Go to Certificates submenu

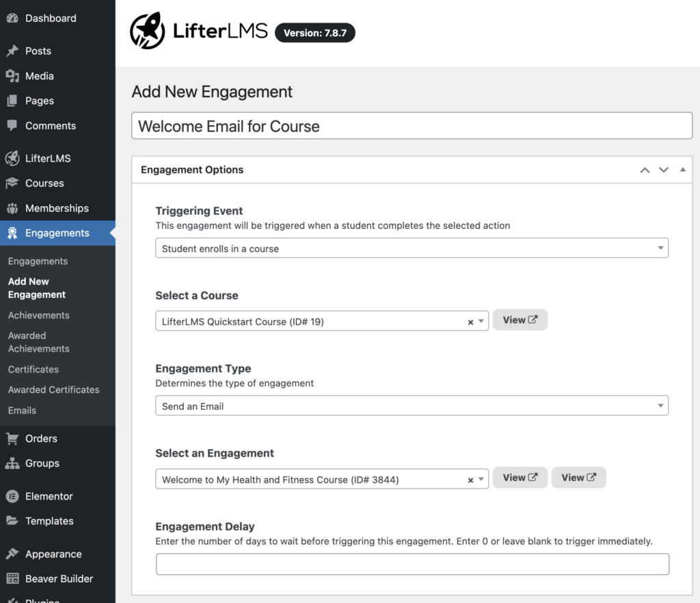click(33, 369)
